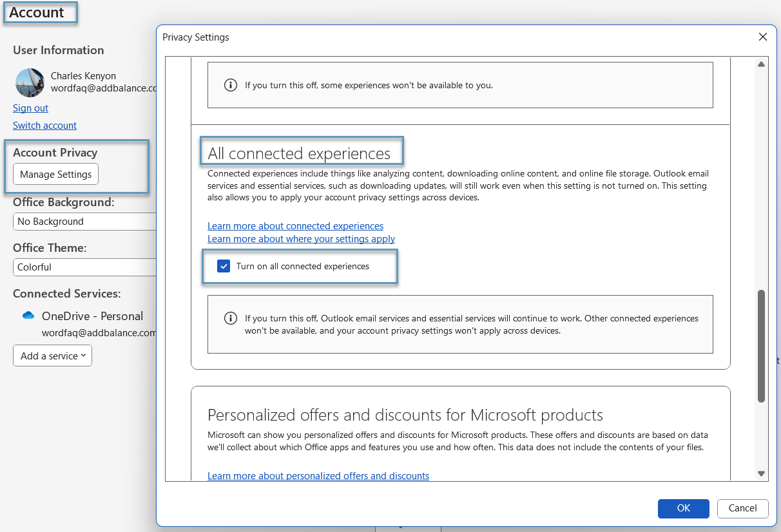Click the 'OneDrive - Personal' service entry
Viewport: 781px width, 532px height.
(x=92, y=316)
